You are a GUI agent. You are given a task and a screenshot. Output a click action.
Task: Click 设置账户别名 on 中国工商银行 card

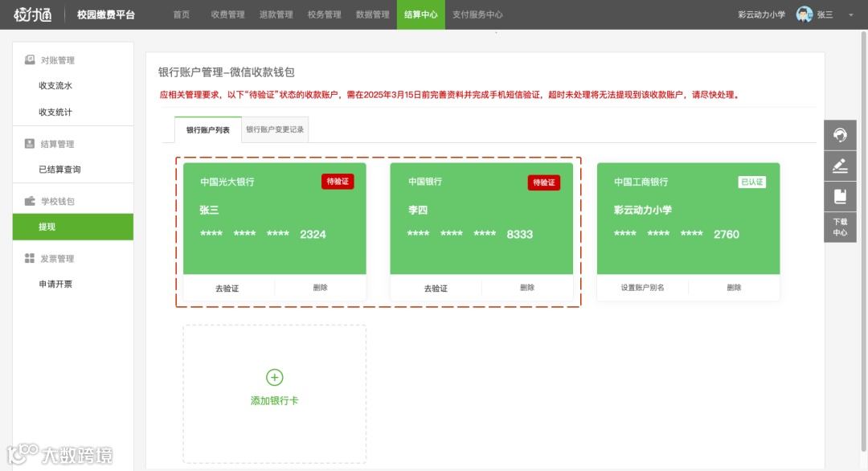tap(642, 288)
